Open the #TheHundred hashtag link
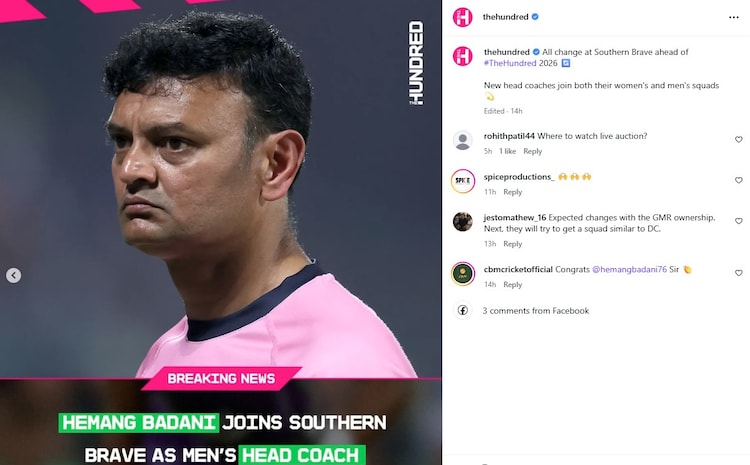The width and height of the screenshot is (750, 465). point(510,63)
